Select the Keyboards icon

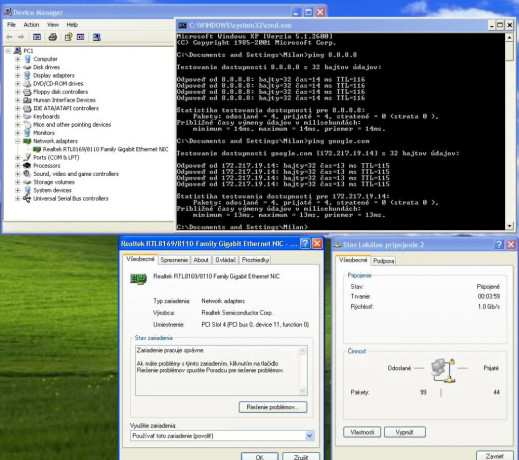(27, 116)
